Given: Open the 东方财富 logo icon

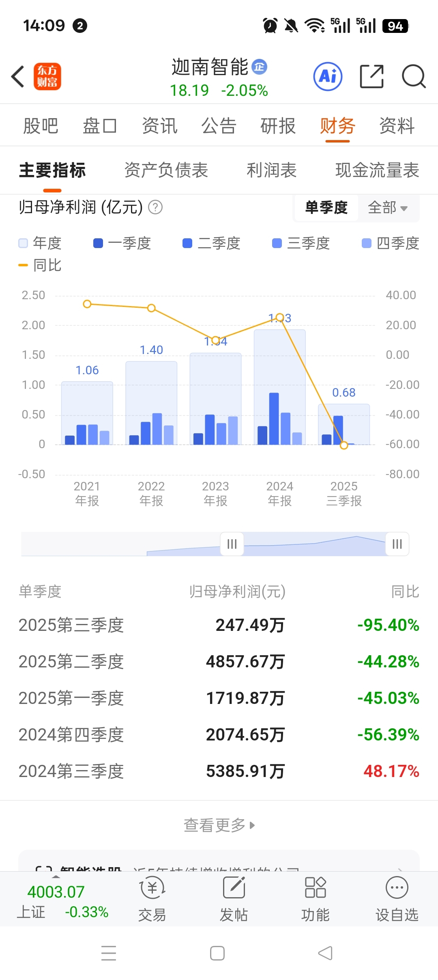Looking at the screenshot, I should [x=47, y=76].
